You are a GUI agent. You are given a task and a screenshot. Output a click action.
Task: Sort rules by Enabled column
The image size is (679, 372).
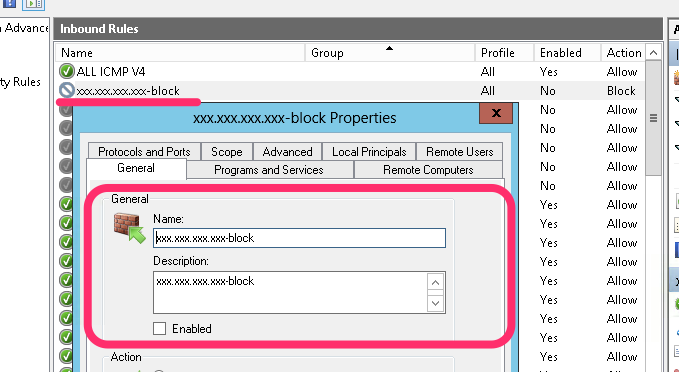(567, 53)
